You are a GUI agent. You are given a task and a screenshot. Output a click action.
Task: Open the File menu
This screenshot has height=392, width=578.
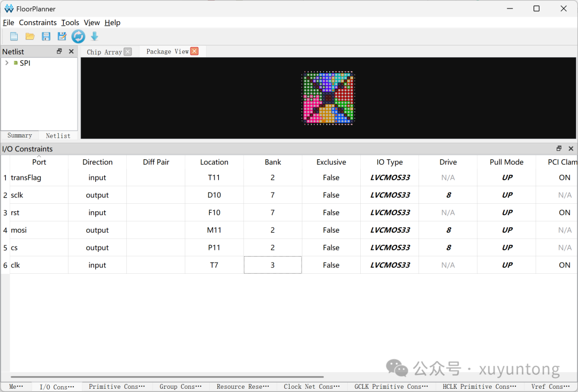[x=9, y=22]
